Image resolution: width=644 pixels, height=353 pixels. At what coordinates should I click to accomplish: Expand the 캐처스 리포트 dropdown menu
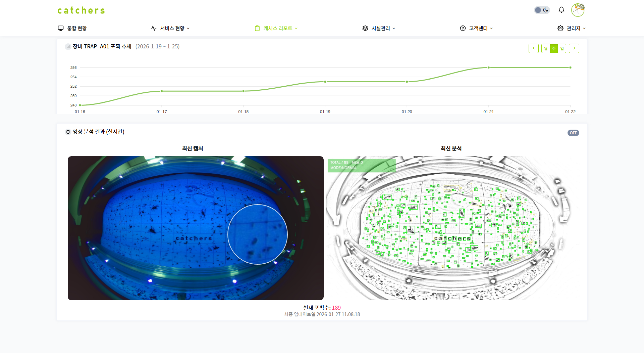[x=296, y=29]
